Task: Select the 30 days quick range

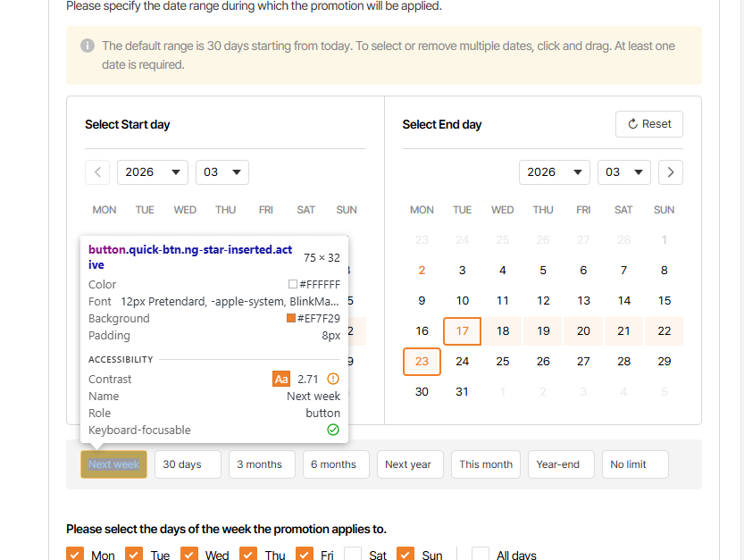Action: pos(188,464)
